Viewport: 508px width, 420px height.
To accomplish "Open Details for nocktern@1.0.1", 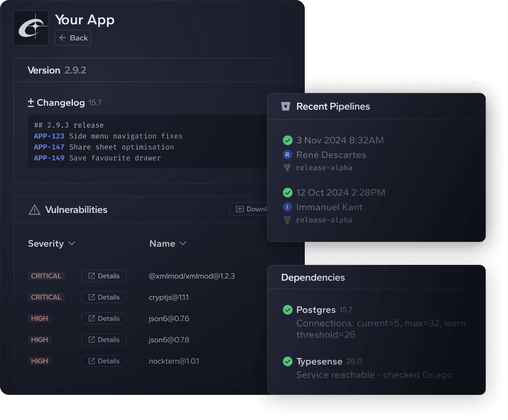I will pos(104,361).
